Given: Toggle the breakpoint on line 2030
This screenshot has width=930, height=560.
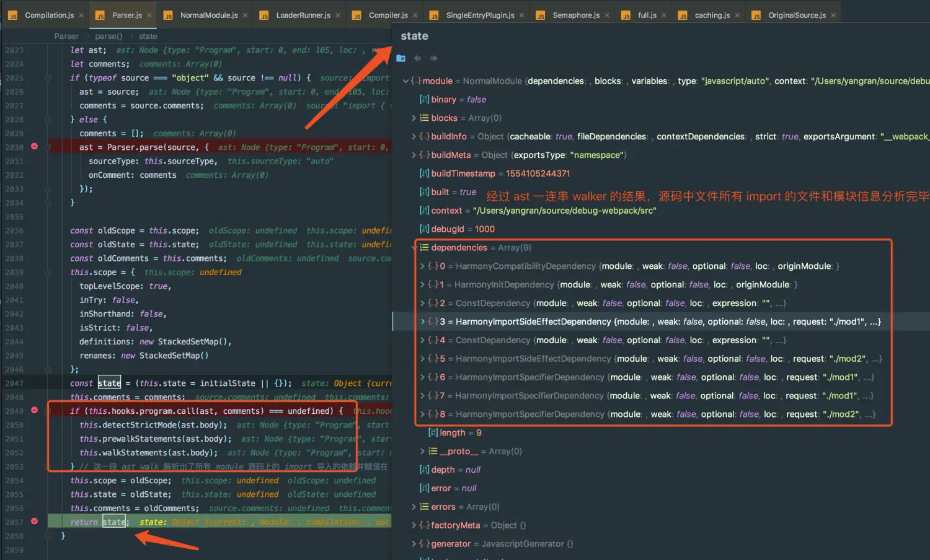Looking at the screenshot, I should (x=35, y=147).
